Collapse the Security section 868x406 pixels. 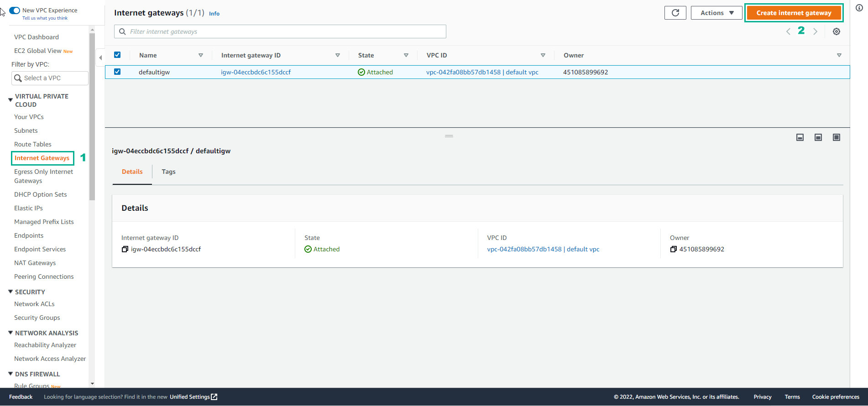[x=10, y=291]
